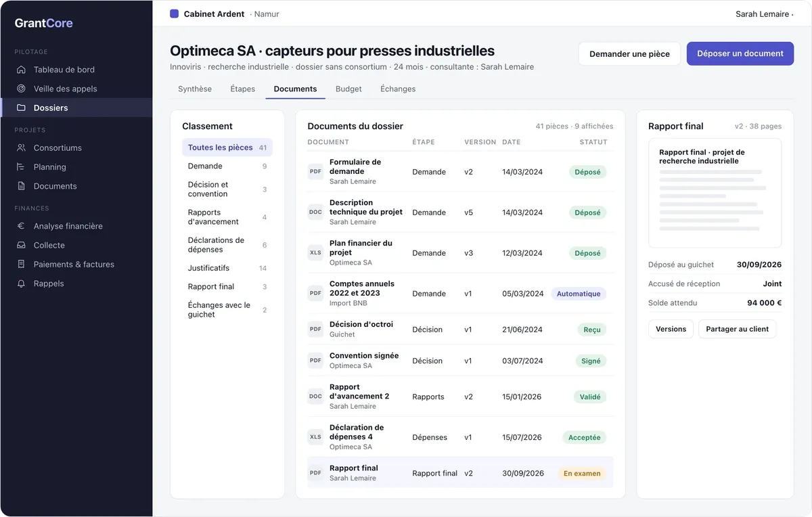The width and height of the screenshot is (812, 517).
Task: Click the Acceptée status badge
Action: tap(585, 437)
